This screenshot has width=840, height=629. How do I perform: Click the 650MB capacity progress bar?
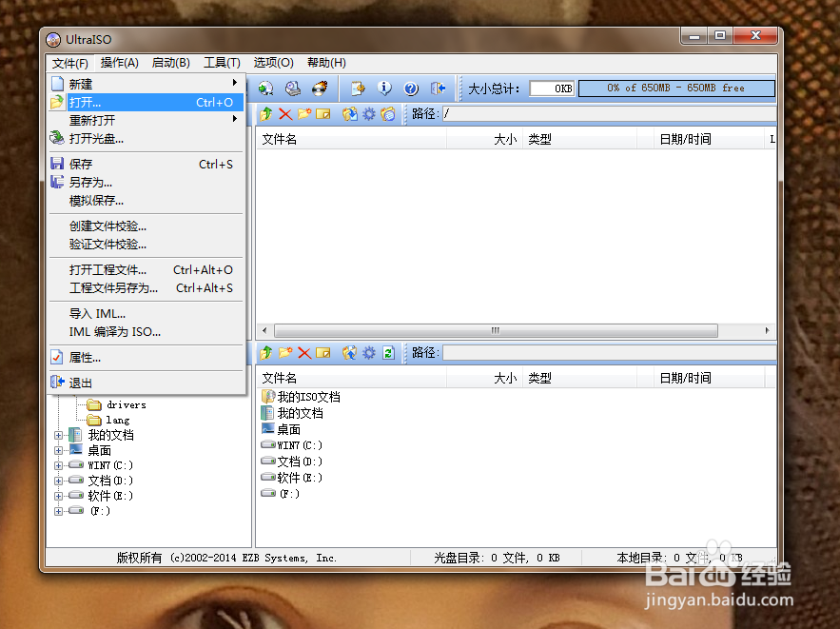click(x=676, y=88)
